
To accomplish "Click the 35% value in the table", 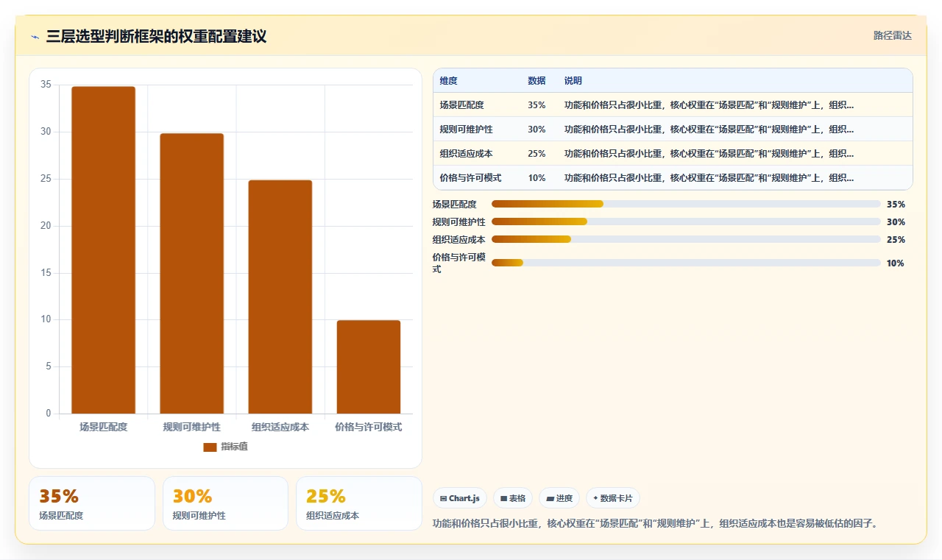I will [536, 105].
